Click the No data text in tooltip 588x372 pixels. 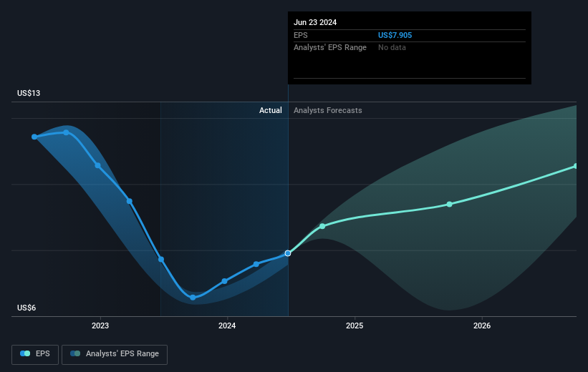tap(392, 48)
